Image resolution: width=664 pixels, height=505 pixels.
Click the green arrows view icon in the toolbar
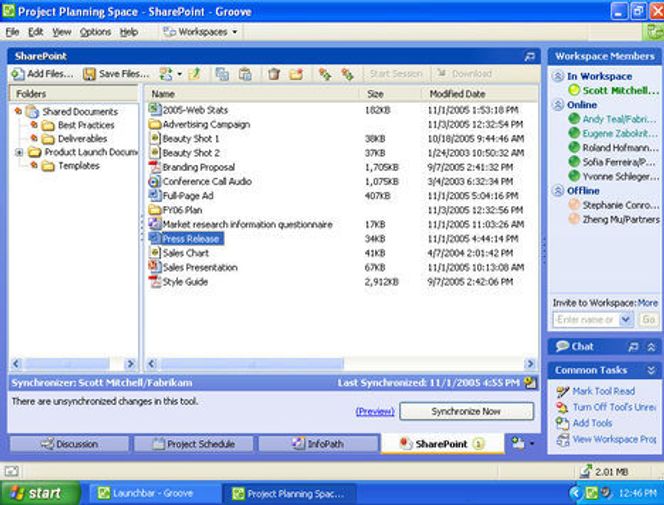166,74
